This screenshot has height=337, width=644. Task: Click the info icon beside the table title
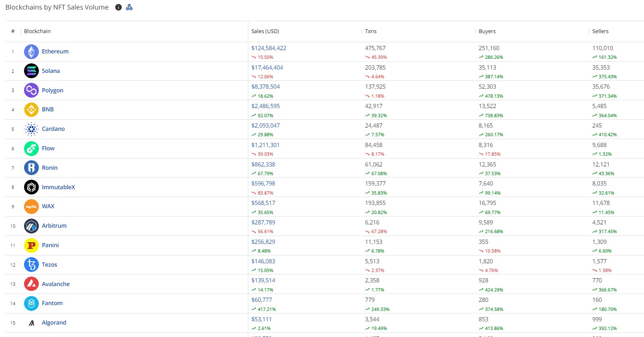point(118,7)
